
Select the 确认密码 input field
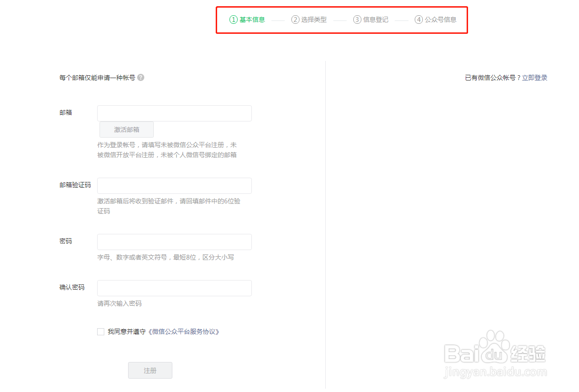174,288
